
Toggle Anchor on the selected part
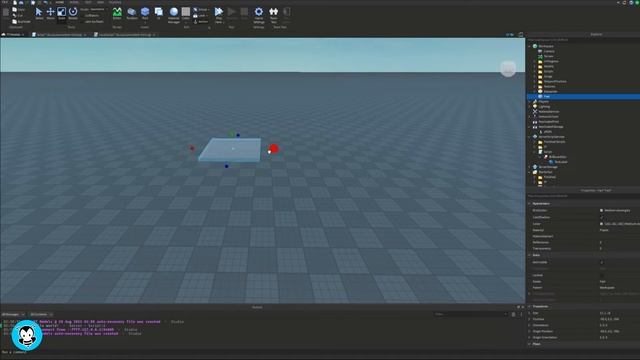[201, 21]
